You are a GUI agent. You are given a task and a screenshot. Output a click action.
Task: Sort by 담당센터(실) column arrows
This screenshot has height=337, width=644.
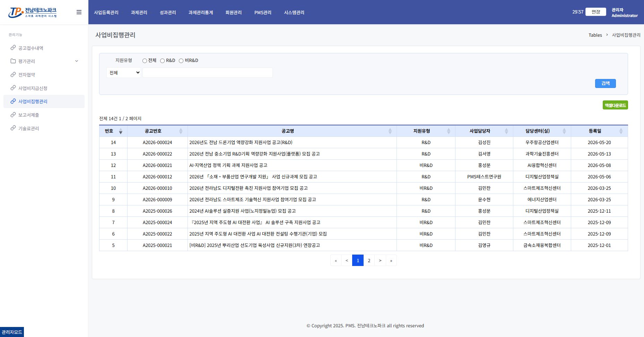[x=564, y=131]
